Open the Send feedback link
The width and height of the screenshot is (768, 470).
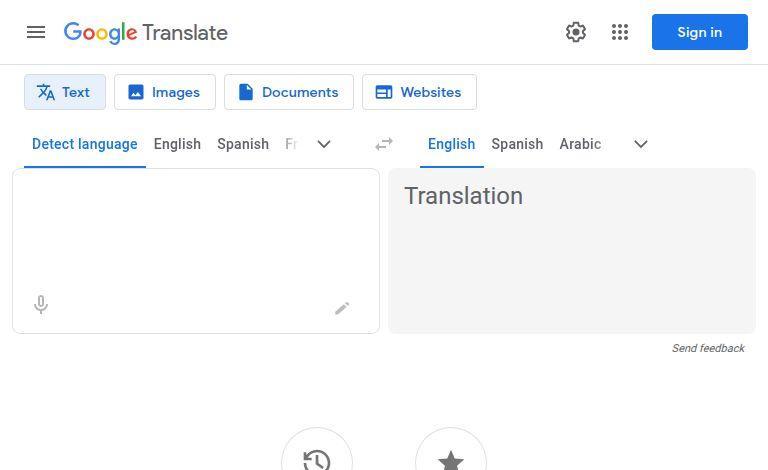pos(708,348)
